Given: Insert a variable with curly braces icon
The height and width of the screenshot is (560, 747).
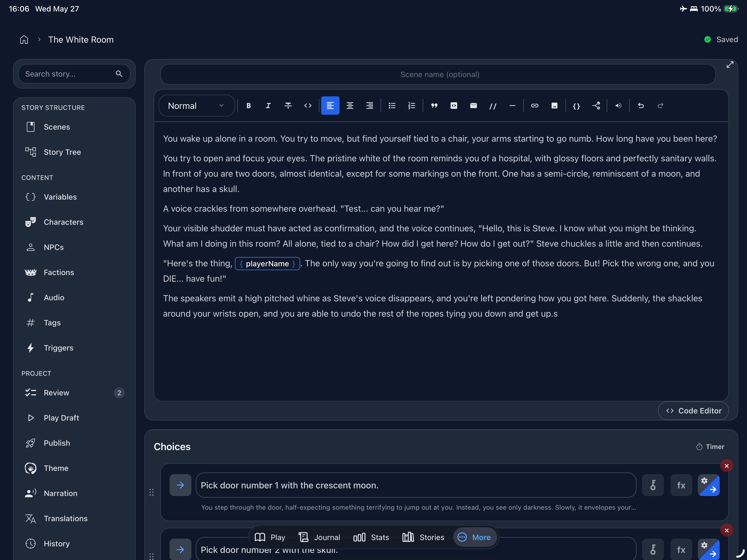Looking at the screenshot, I should click(576, 106).
